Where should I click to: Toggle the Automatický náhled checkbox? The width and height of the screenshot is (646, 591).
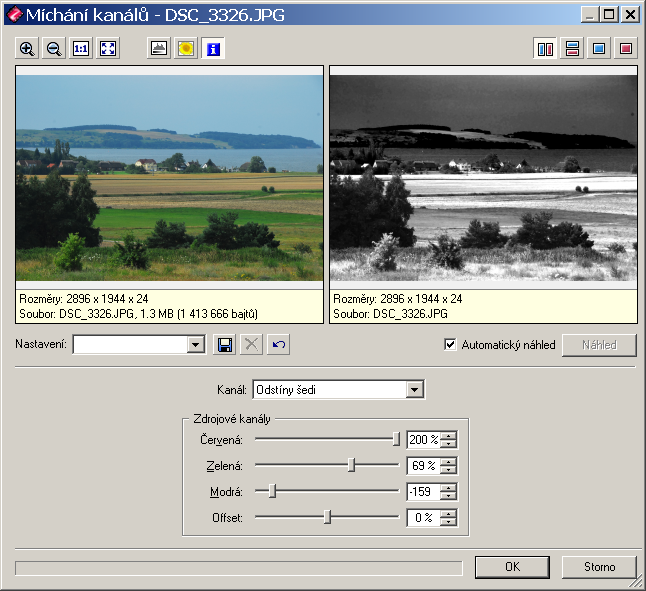[x=451, y=345]
